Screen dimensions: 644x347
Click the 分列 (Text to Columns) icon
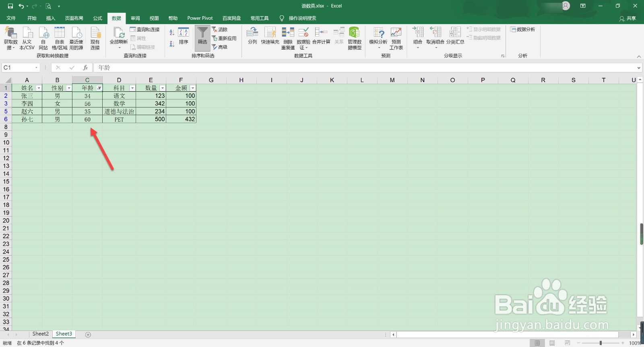(252, 36)
